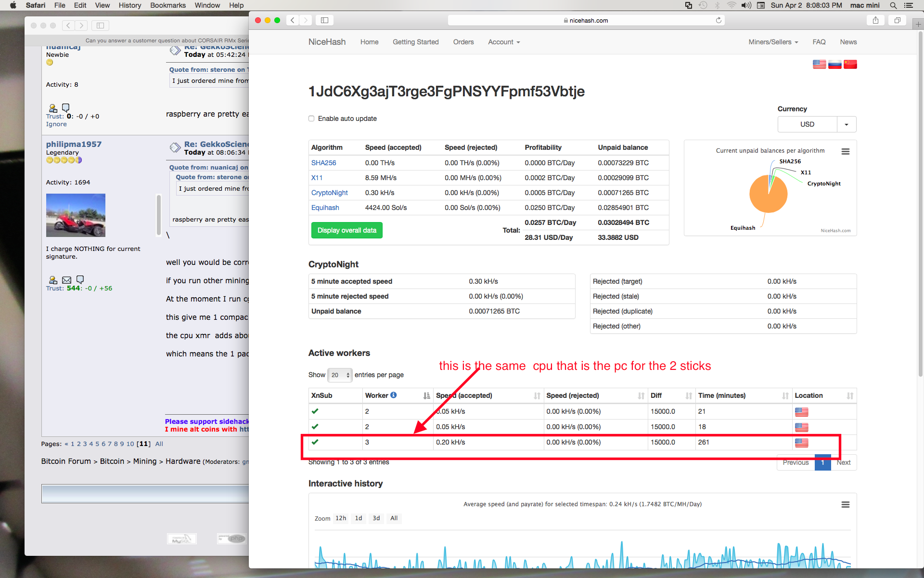This screenshot has height=578, width=924.
Task: Open the Bookmarks menu
Action: point(168,5)
